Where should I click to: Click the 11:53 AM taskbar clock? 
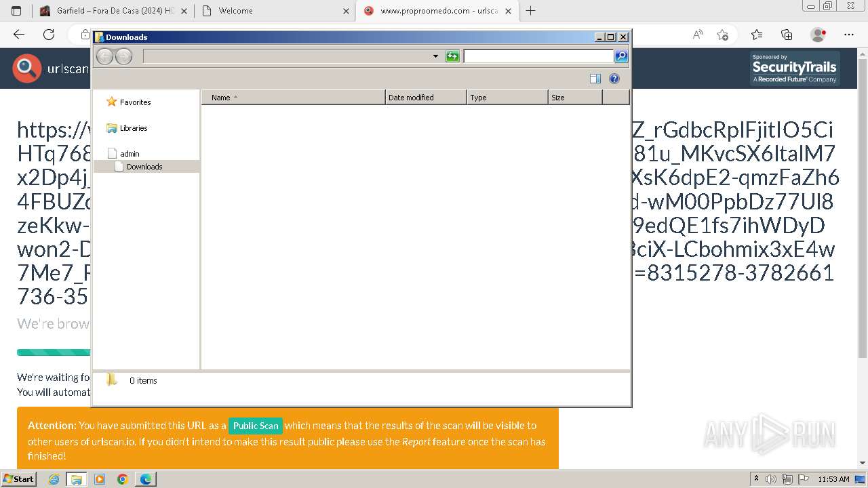[833, 479]
